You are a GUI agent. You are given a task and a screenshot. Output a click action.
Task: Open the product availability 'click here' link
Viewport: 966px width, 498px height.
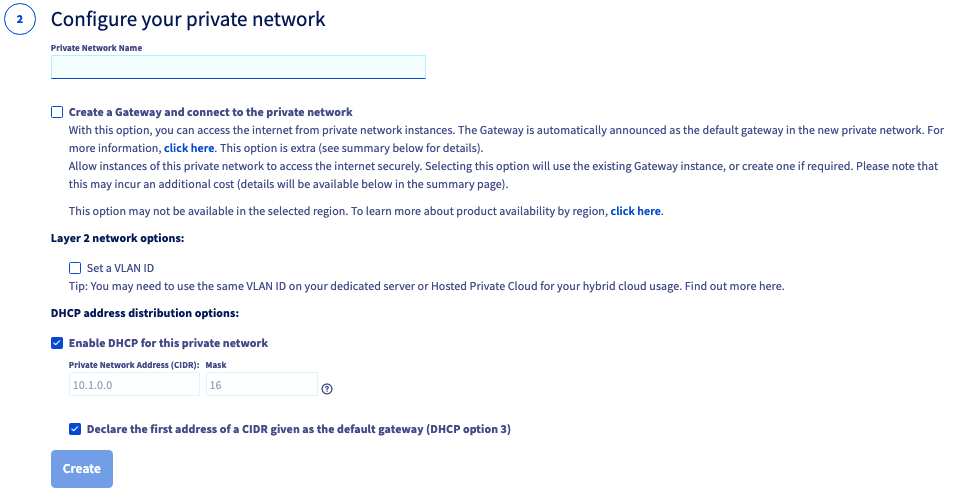pyautogui.click(x=636, y=211)
